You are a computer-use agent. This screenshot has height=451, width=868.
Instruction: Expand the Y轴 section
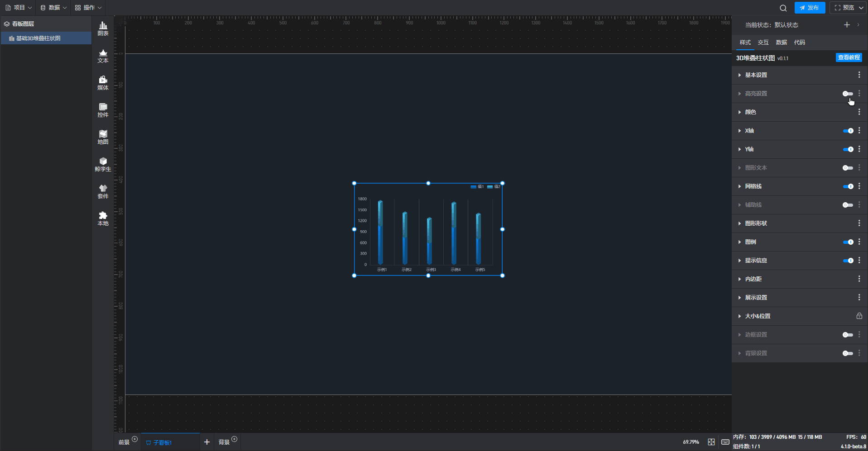point(739,149)
